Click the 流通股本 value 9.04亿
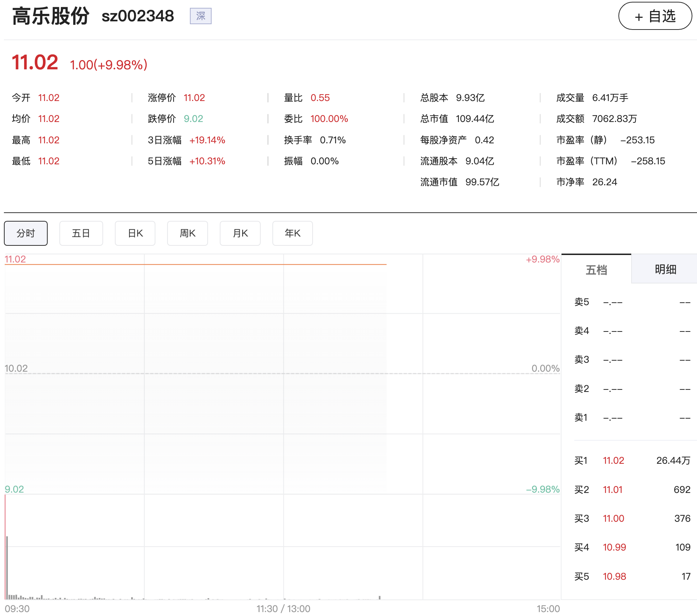This screenshot has height=616, width=697. coord(480,161)
